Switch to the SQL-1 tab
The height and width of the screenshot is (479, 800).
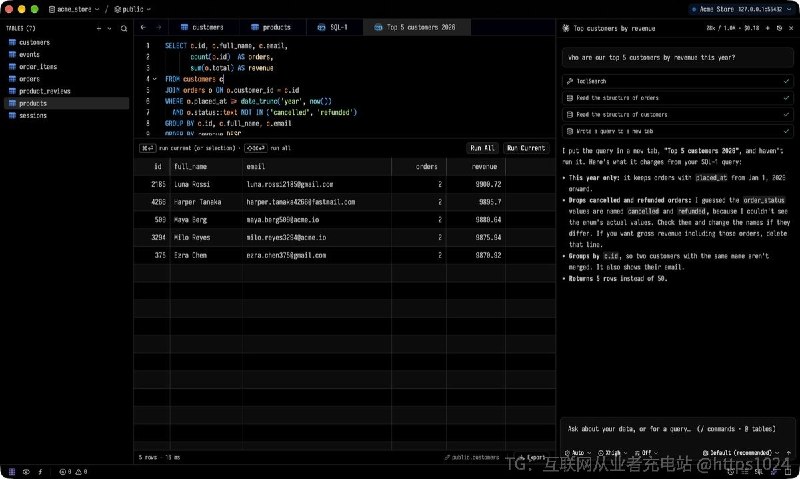point(333,28)
